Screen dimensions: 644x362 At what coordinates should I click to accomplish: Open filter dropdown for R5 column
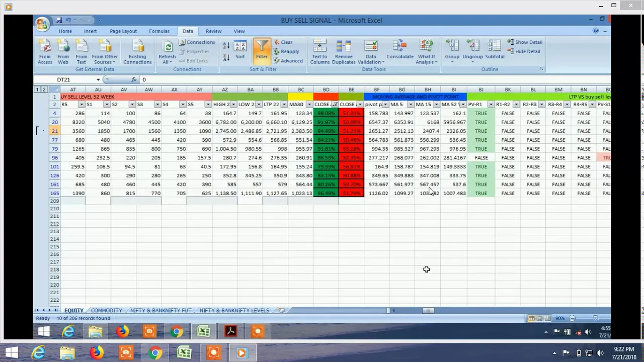[x=82, y=105]
